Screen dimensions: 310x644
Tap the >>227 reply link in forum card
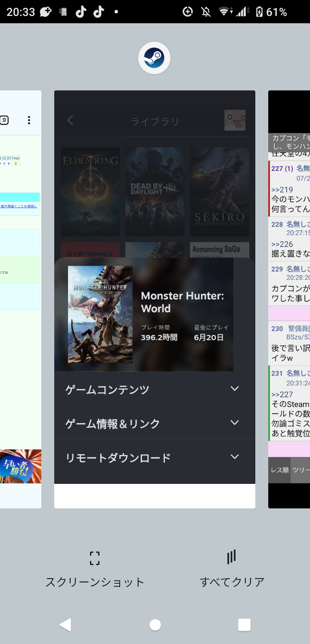click(x=282, y=394)
